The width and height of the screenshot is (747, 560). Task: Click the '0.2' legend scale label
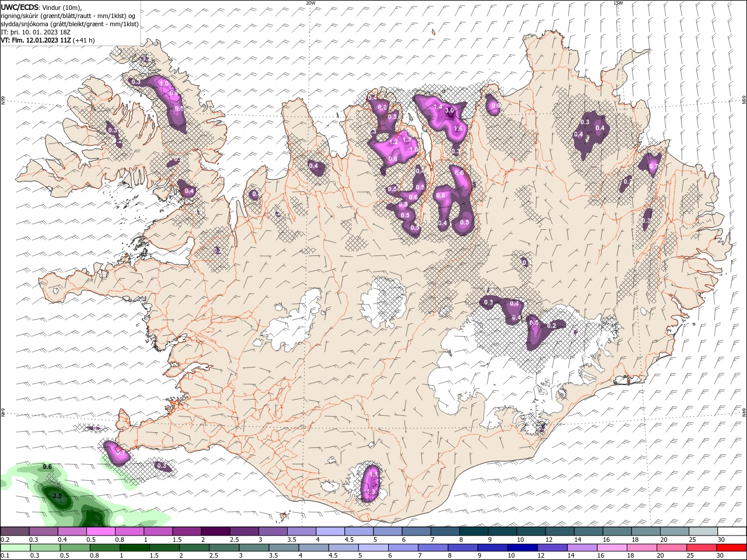tap(6, 540)
